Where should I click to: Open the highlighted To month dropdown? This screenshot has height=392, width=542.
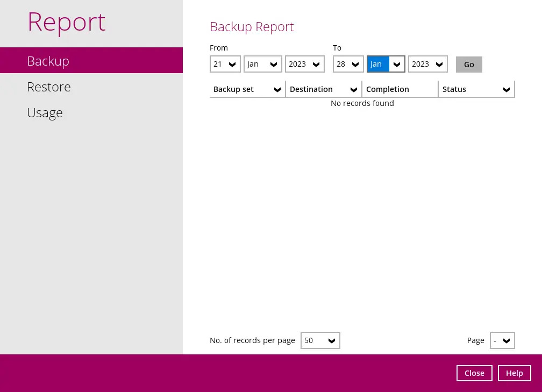[386, 64]
